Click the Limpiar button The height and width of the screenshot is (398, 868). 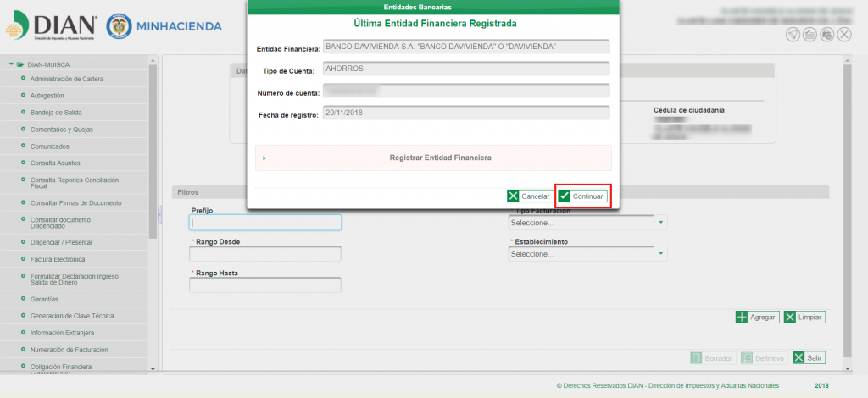804,318
